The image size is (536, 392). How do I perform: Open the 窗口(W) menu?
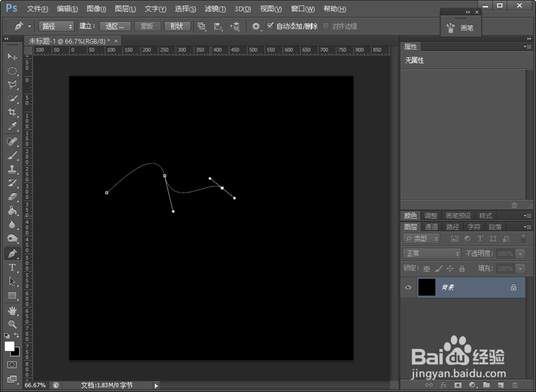tap(302, 9)
